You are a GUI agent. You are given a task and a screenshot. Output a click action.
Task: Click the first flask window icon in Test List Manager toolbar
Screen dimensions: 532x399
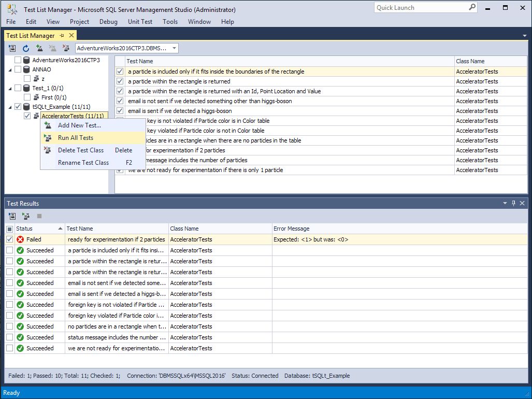tap(12, 48)
